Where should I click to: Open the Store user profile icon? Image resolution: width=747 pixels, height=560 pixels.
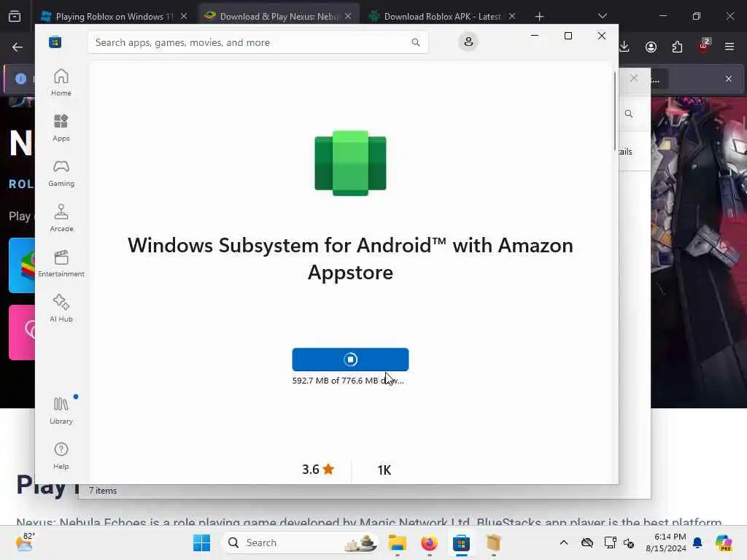(468, 42)
